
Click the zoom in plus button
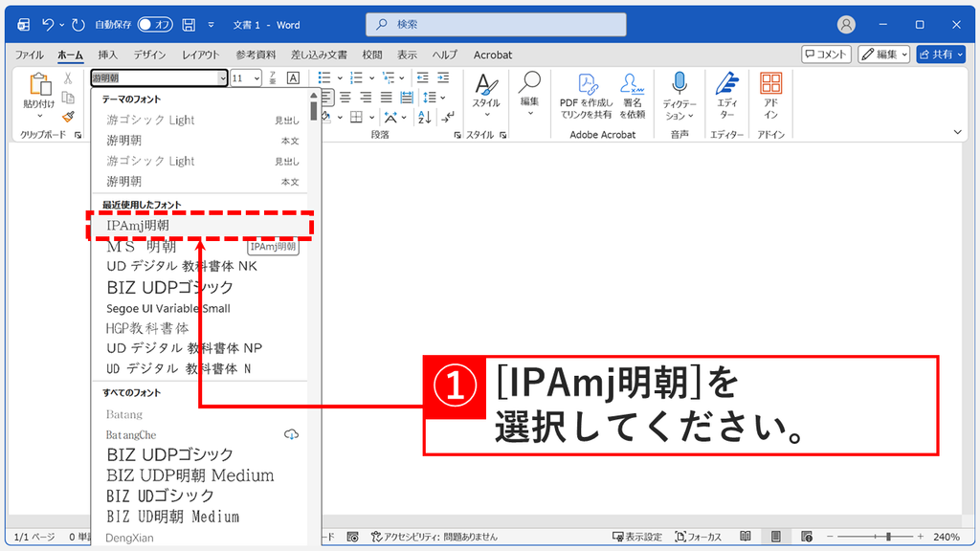[920, 537]
